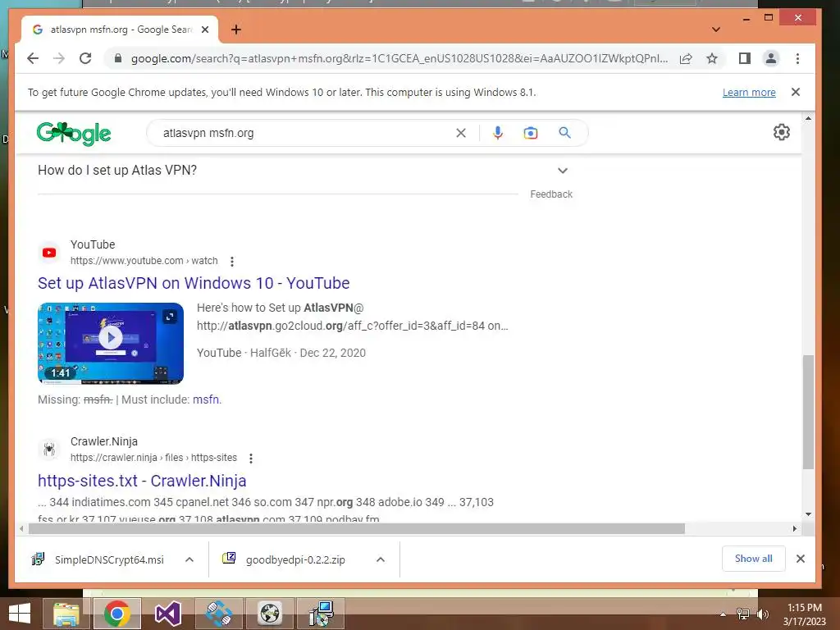Go back to the previous page
The width and height of the screenshot is (840, 630).
click(33, 58)
